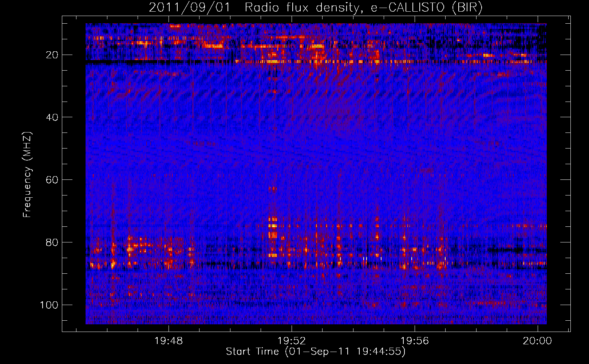Click the '19:52' time tick label
Viewport: 589px width, 364px height.
[x=292, y=341]
